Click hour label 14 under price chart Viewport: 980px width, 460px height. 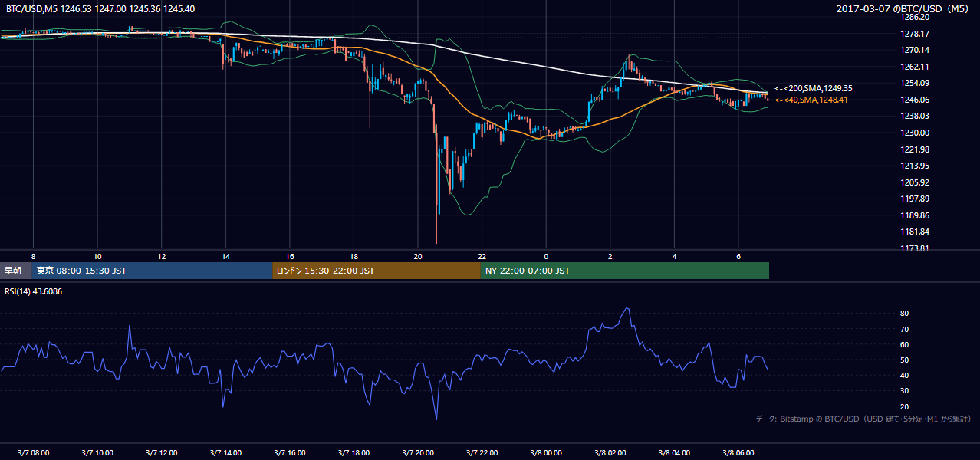pos(225,256)
